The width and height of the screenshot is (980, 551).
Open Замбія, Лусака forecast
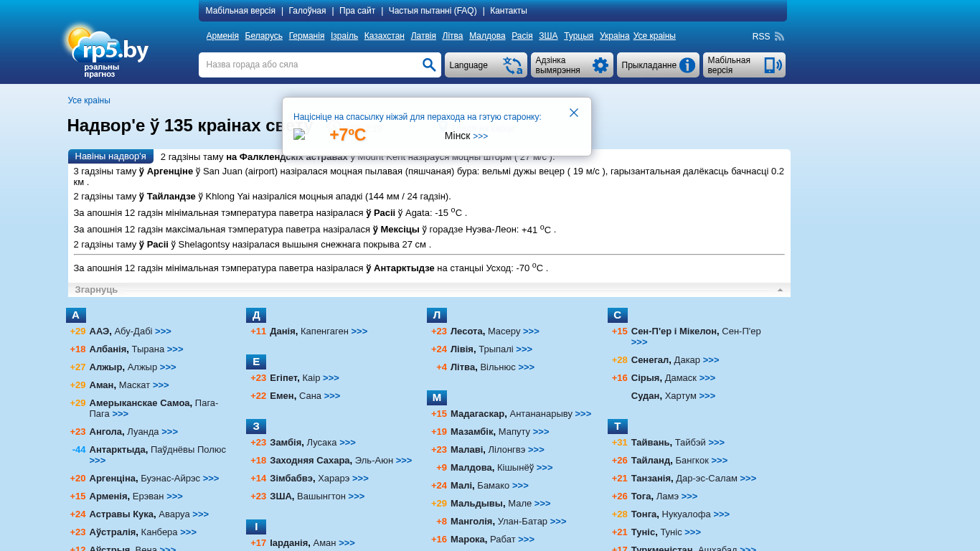313,443
